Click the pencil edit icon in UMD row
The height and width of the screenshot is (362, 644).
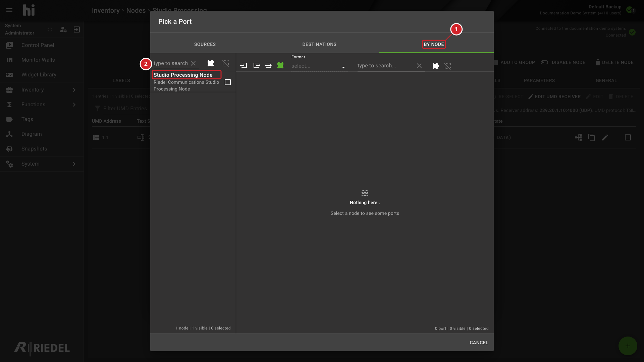pos(605,137)
